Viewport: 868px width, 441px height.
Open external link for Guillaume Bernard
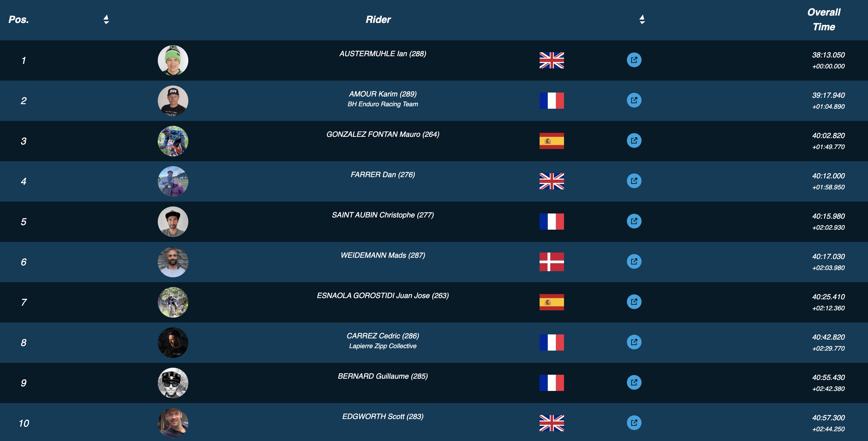(634, 382)
